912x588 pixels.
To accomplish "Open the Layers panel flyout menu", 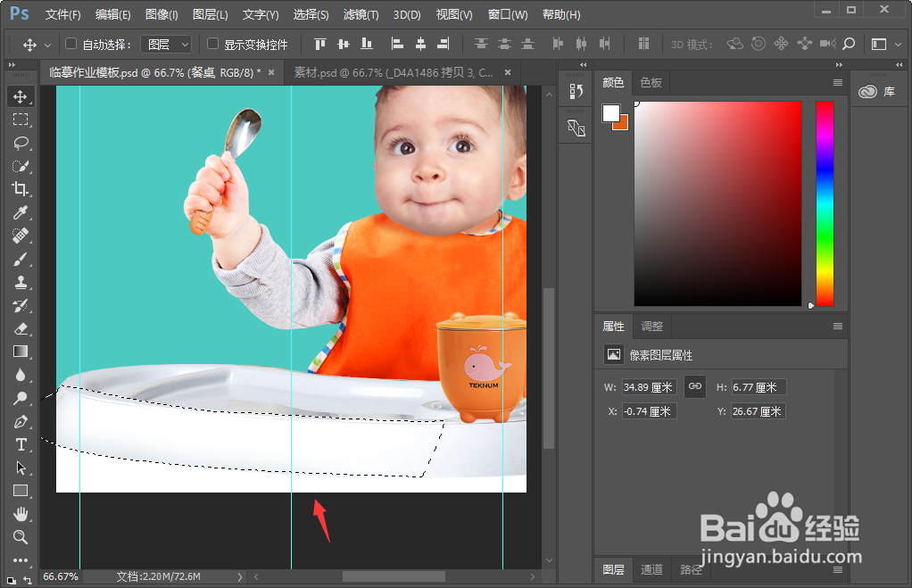I will pos(838,570).
